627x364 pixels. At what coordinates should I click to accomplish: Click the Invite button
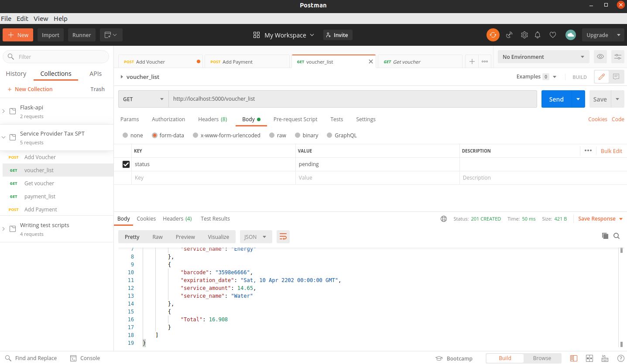click(338, 35)
